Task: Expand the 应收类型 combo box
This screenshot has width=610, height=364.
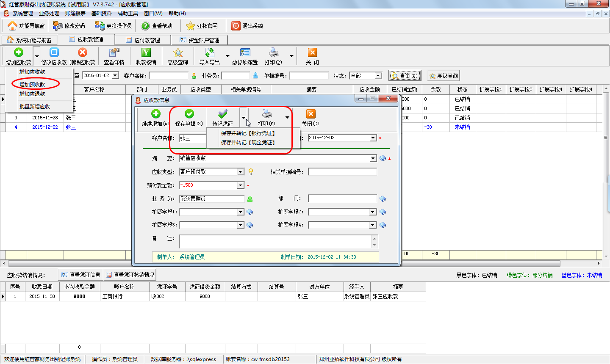Action: point(241,172)
